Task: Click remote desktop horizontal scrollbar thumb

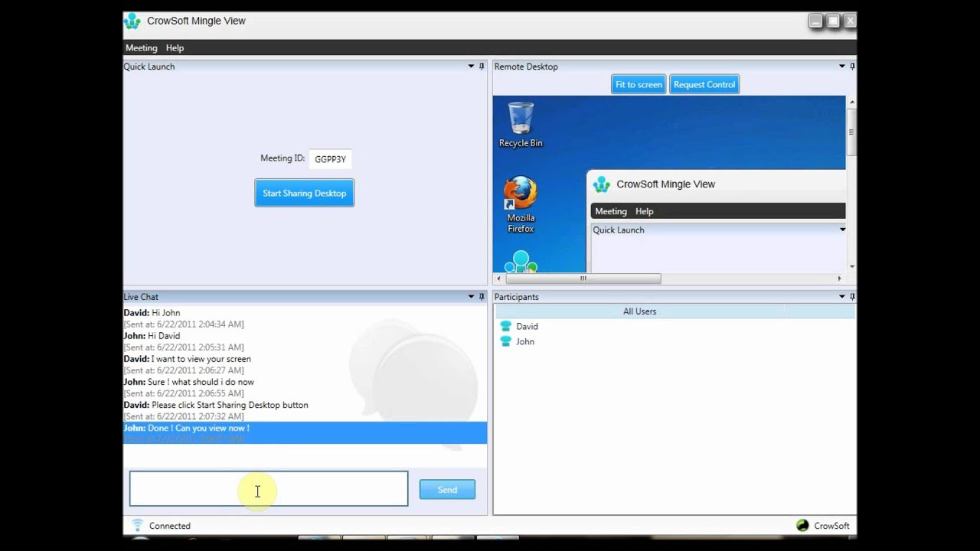Action: pos(583,279)
